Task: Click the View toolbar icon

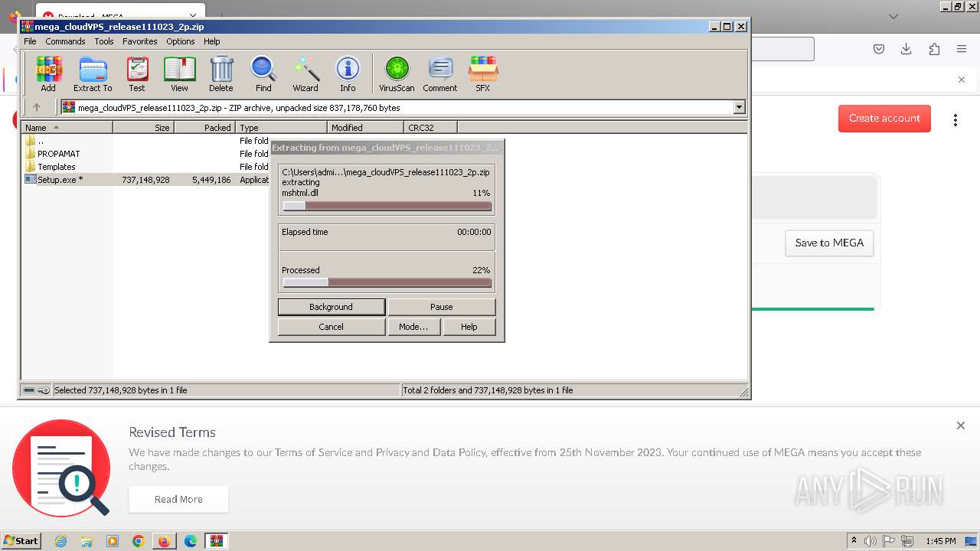Action: pyautogui.click(x=179, y=74)
